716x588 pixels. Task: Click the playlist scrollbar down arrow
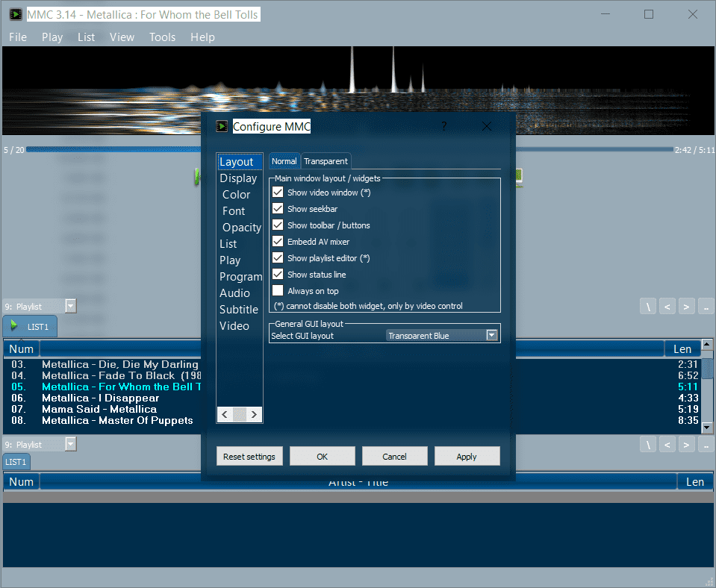pyautogui.click(x=707, y=428)
